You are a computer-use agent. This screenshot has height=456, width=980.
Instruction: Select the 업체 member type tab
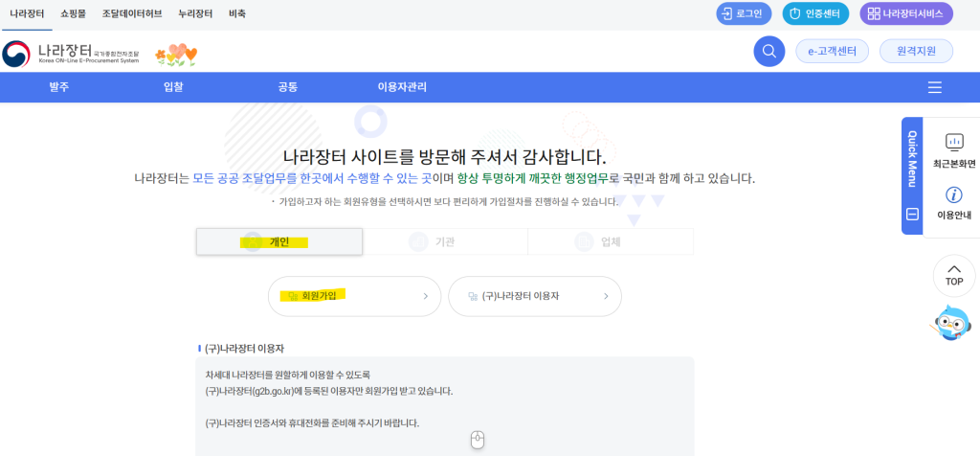point(611,241)
